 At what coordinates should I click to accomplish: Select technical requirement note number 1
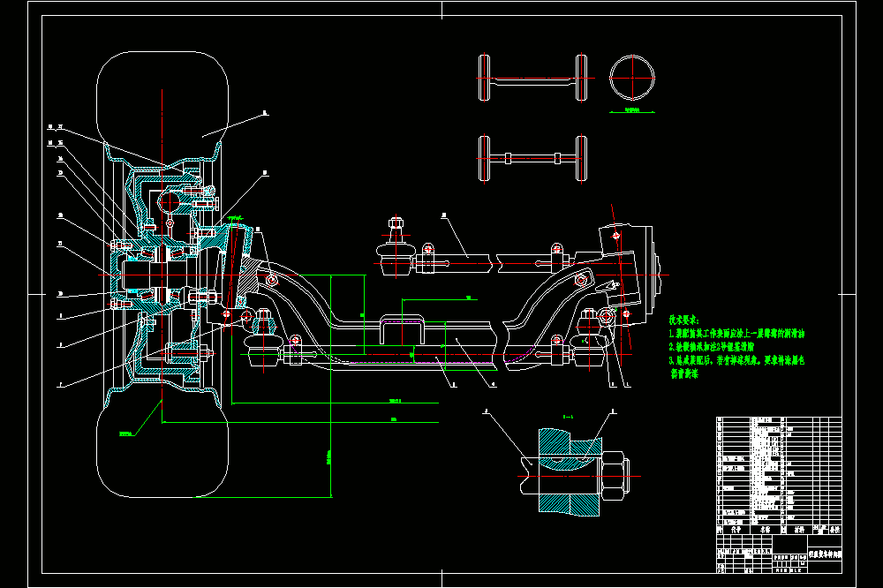point(736,334)
